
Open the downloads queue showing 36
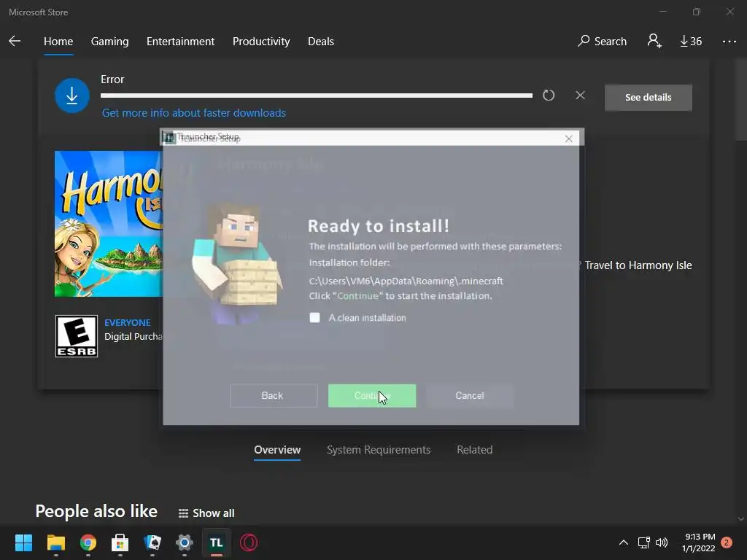point(691,42)
